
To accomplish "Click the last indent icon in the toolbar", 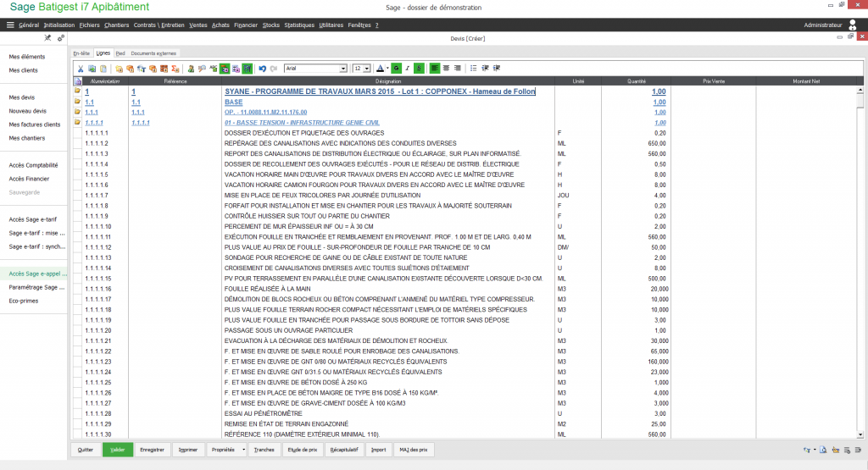I will 497,69.
